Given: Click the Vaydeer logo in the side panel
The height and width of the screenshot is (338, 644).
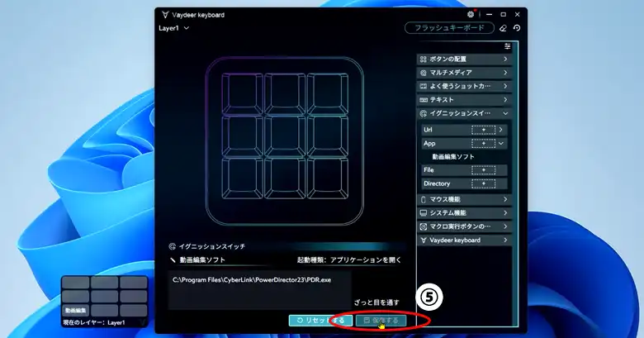Looking at the screenshot, I should pos(424,240).
